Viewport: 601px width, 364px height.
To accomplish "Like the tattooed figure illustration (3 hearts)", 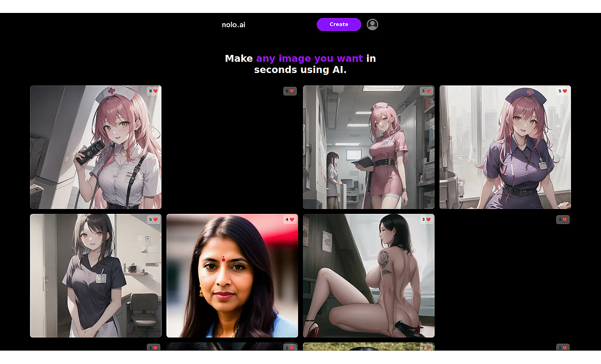I will click(x=426, y=219).
